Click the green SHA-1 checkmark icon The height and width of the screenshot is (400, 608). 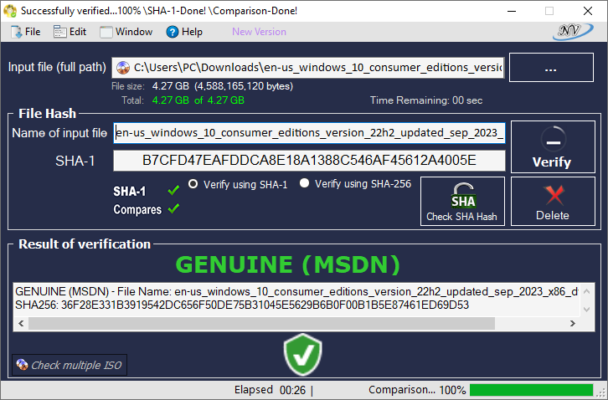(x=173, y=190)
